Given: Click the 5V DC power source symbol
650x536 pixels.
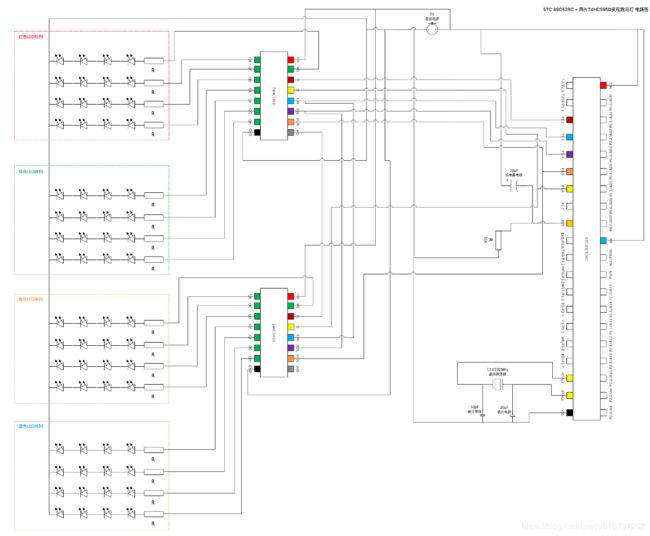Looking at the screenshot, I should 432,29.
